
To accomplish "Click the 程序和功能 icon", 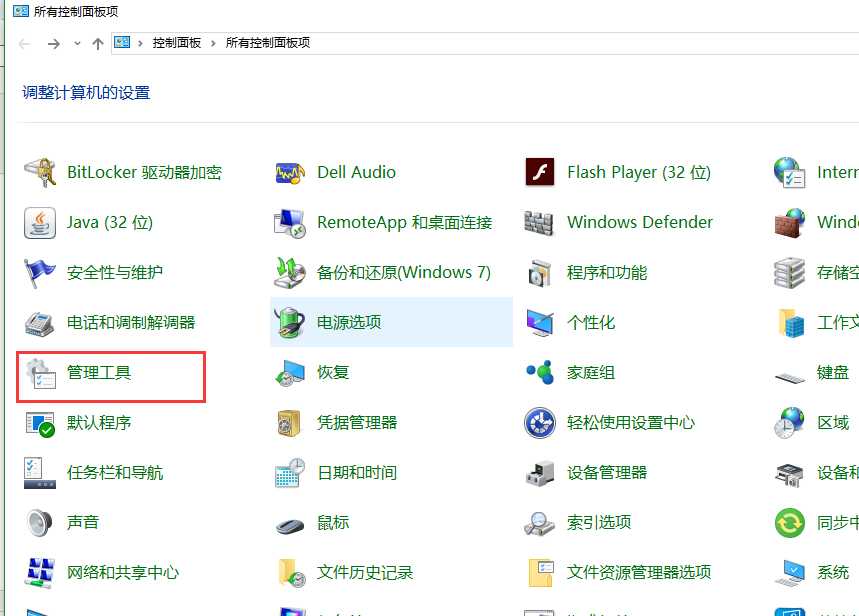I will pos(540,273).
